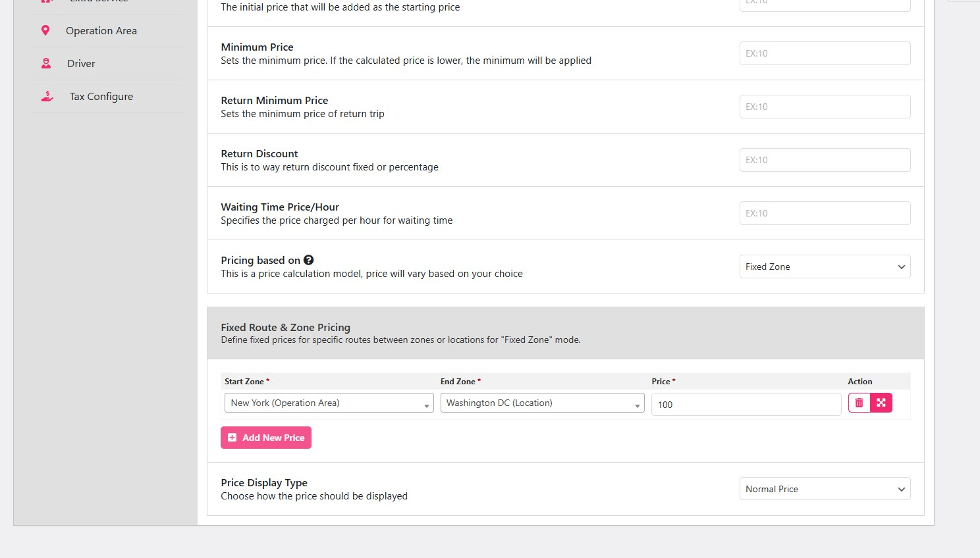Focus the Return Minimum Price field
This screenshot has width=980, height=558.
[x=825, y=107]
